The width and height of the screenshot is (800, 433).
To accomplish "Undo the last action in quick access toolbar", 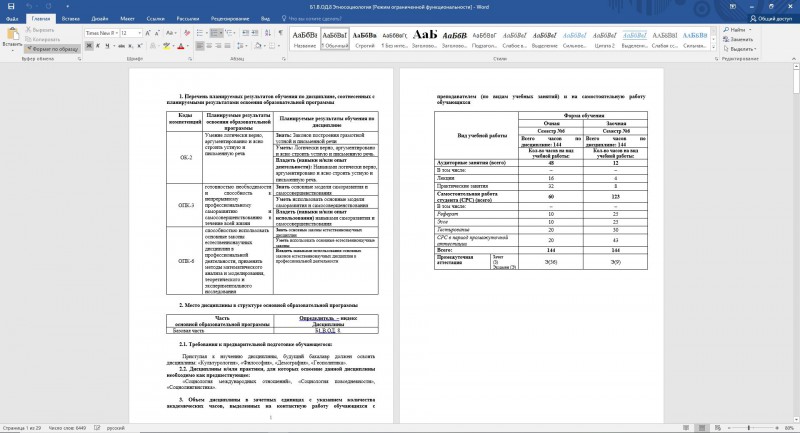I will pos(30,7).
